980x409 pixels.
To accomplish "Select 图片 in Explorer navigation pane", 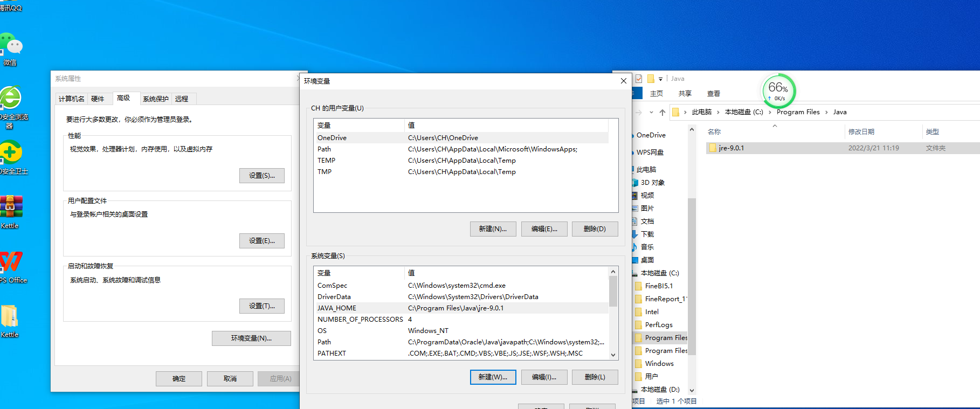I will coord(647,209).
